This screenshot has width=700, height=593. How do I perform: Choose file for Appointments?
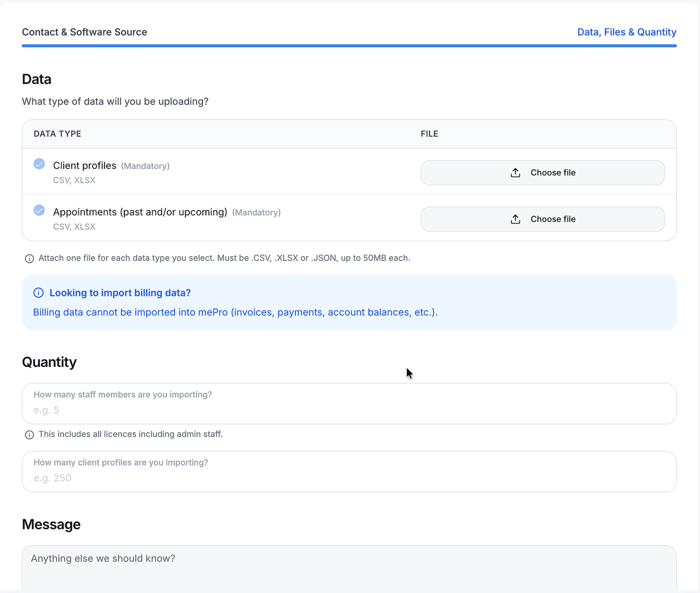click(542, 219)
